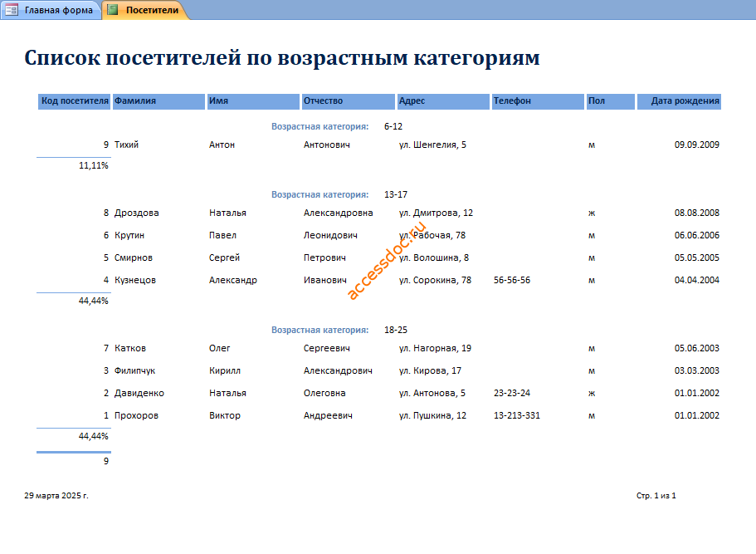756x554 pixels.
Task: Click the name Кирилл
Action: tap(225, 370)
